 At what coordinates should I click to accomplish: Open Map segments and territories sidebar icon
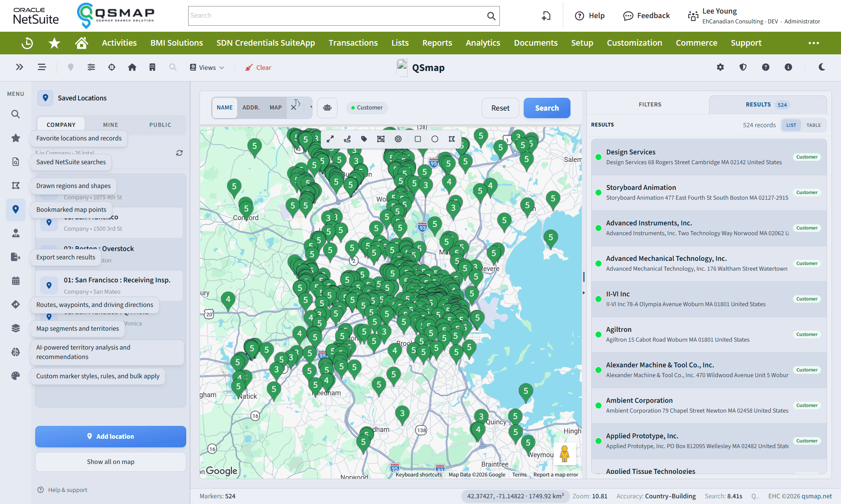pos(15,328)
